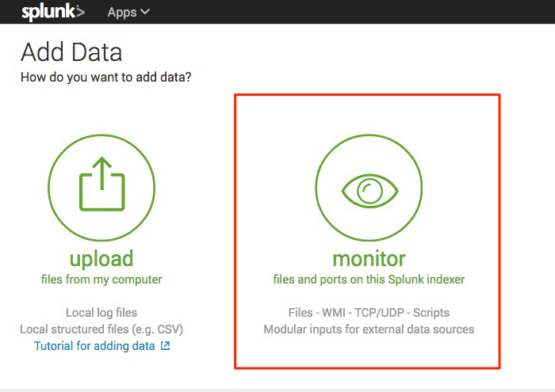Click the 'Add Data' page heading
555x392 pixels.
coord(71,52)
